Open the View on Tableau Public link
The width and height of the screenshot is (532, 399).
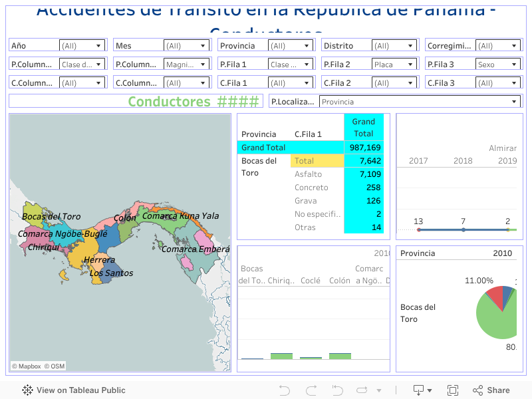coord(74,390)
